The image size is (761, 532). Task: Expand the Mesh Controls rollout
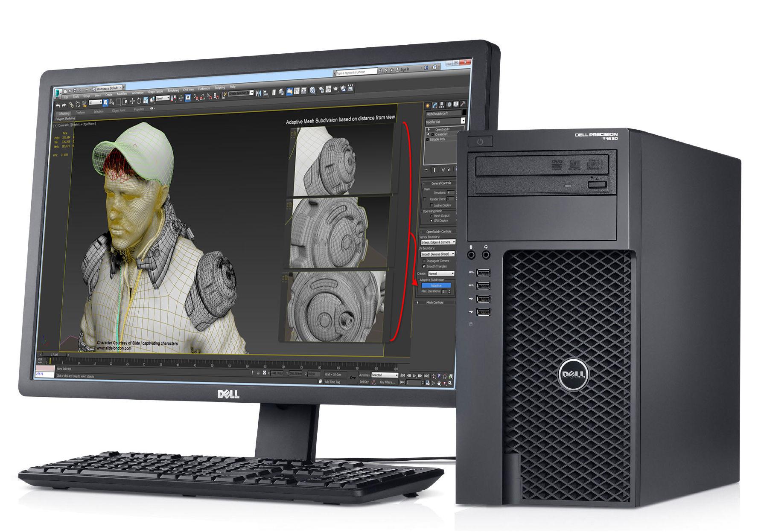435,302
